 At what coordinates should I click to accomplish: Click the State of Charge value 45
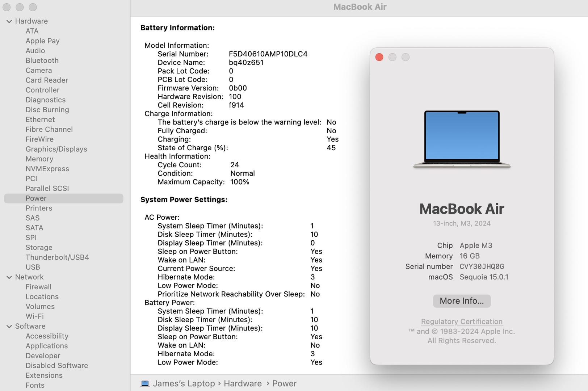pyautogui.click(x=331, y=148)
